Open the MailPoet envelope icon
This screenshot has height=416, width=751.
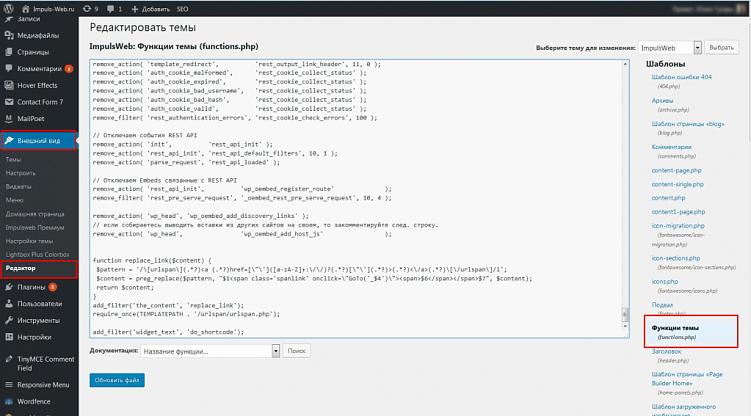8,117
